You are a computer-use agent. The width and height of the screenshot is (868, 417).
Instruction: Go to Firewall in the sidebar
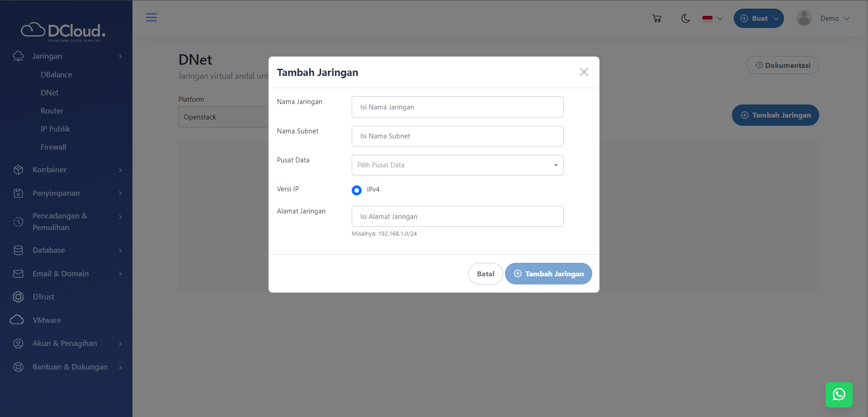point(53,147)
